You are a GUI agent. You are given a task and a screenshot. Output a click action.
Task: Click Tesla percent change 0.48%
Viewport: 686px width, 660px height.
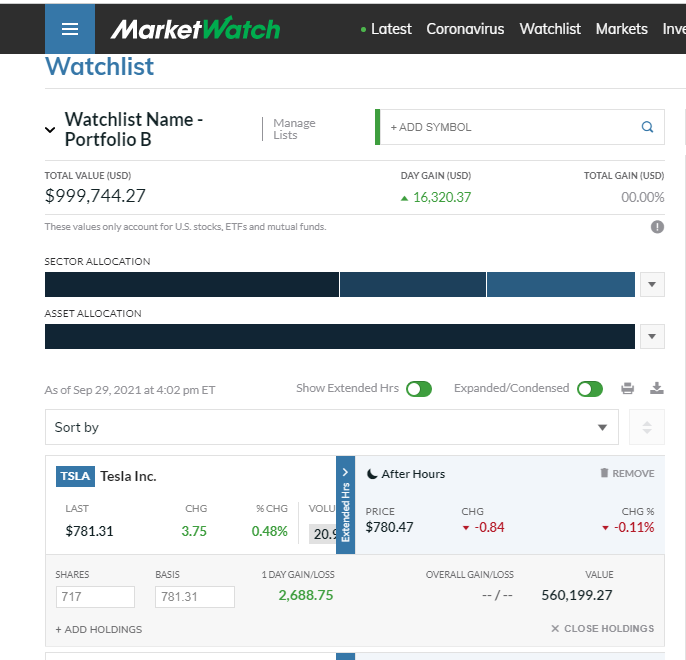coord(270,531)
